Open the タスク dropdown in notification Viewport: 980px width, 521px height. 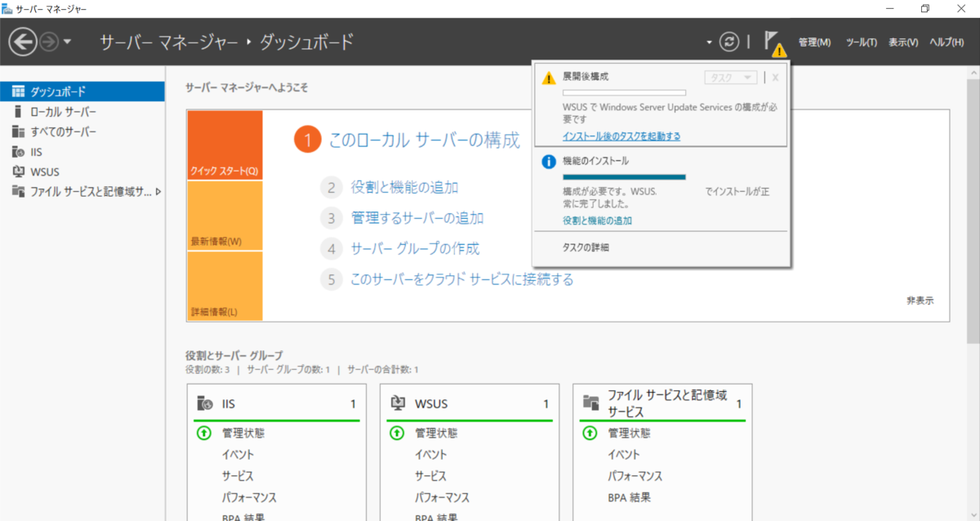tap(731, 78)
